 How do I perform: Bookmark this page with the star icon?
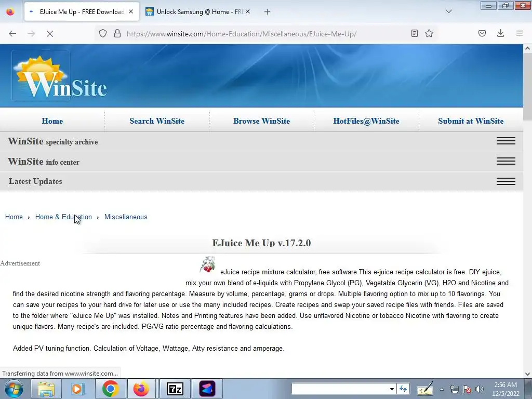point(429,33)
